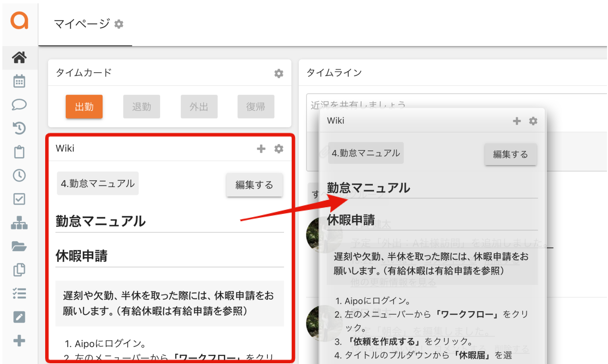Open the edit pencil square icon
This screenshot has width=608, height=364.
coord(19,317)
